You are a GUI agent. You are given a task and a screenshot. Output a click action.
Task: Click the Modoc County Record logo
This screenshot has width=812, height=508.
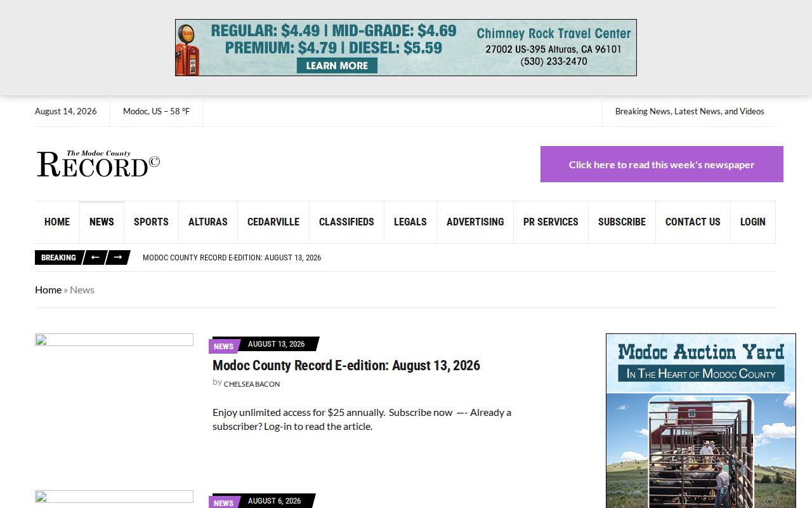(98, 164)
